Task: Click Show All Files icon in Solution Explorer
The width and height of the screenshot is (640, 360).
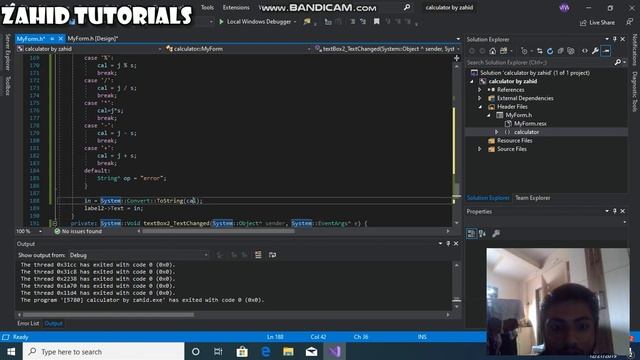Action: tap(571, 51)
